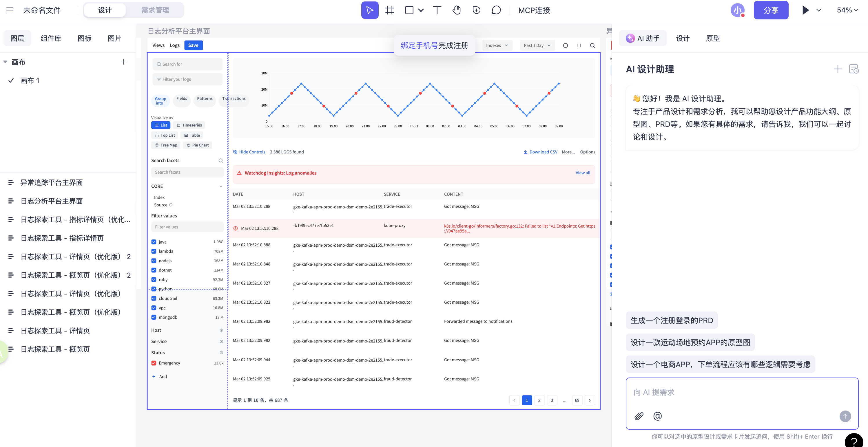This screenshot has height=447, width=868.
Task: Uncheck the mongodb filter value
Action: click(x=154, y=317)
